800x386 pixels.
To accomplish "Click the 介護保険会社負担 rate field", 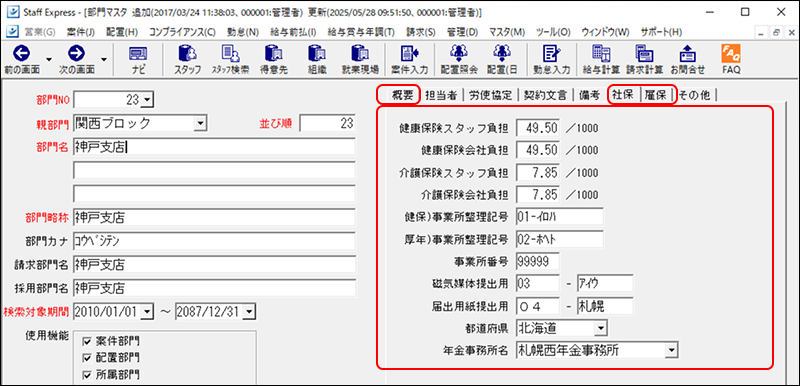I will pos(538,194).
